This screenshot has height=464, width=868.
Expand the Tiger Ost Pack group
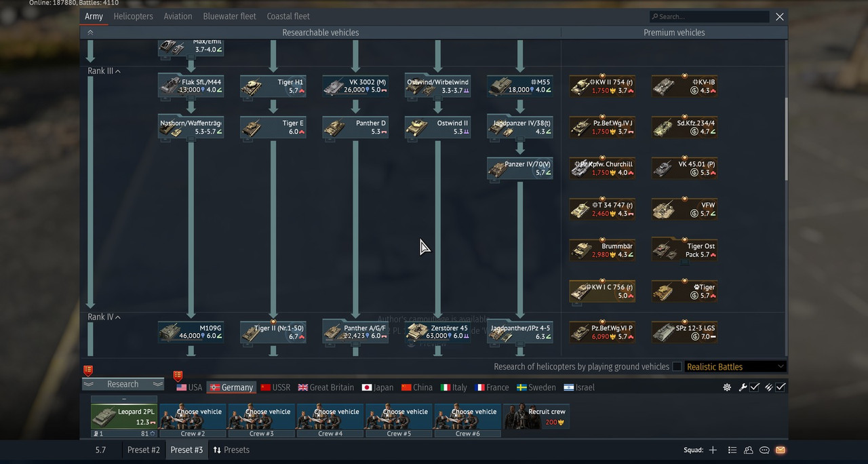[684, 250]
